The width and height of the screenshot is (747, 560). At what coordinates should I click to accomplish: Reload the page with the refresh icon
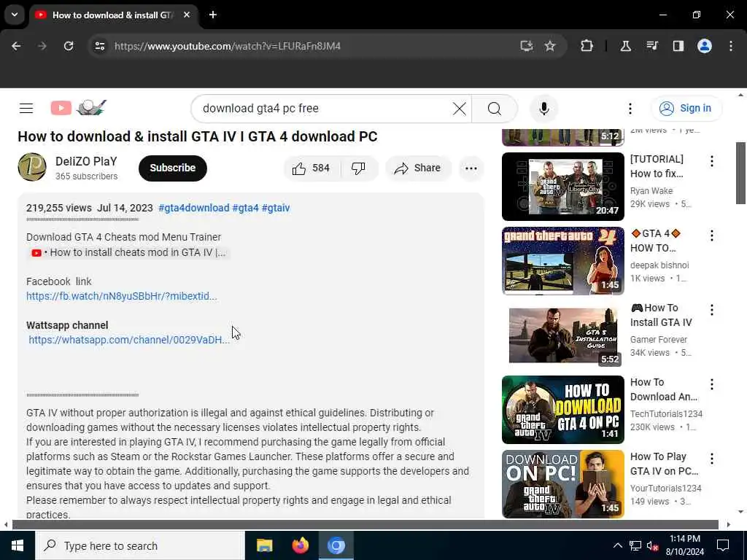(69, 46)
